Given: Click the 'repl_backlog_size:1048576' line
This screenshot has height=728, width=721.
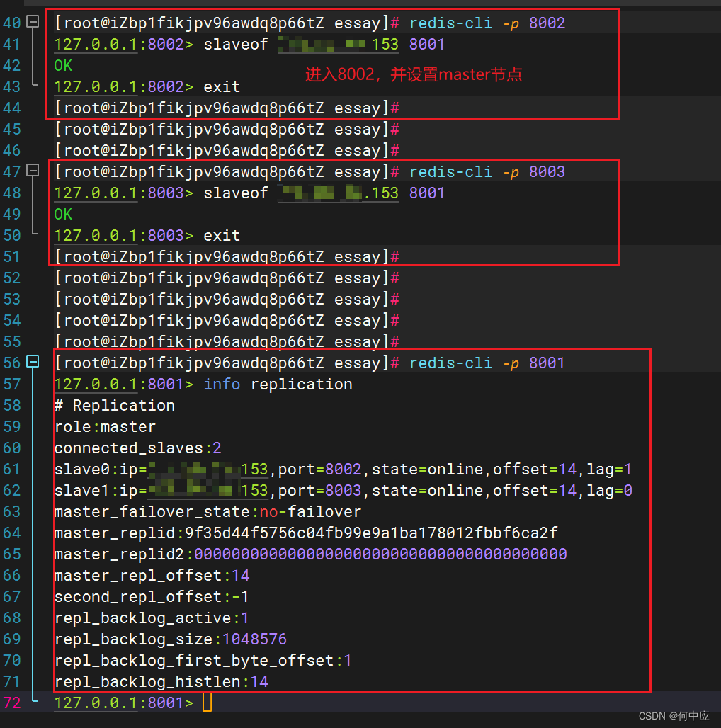Looking at the screenshot, I should (171, 639).
